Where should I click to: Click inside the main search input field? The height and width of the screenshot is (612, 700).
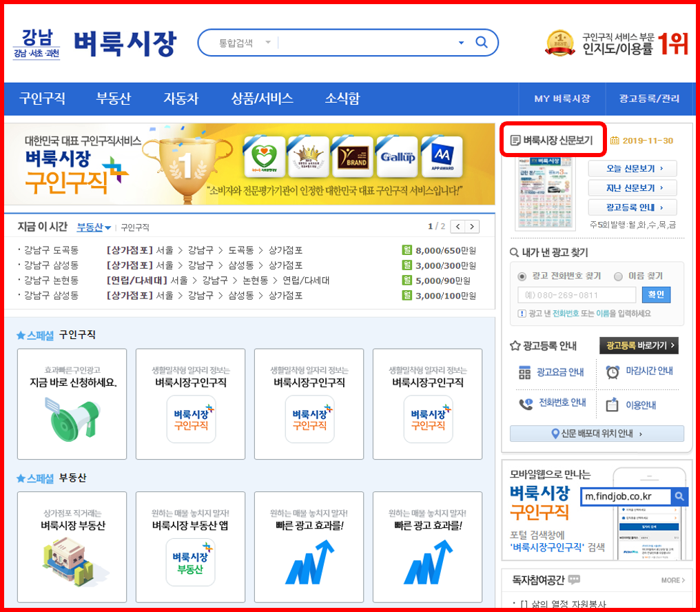pyautogui.click(x=366, y=43)
